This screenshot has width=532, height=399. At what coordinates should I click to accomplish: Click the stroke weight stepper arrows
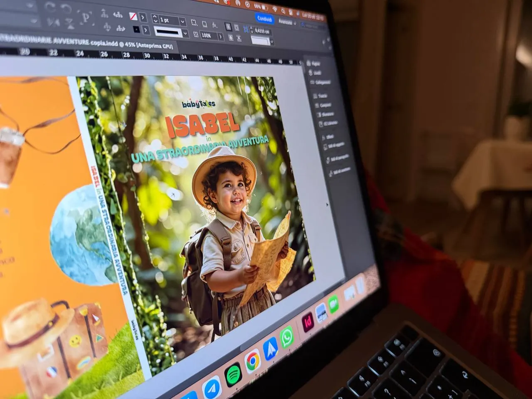[x=155, y=19]
